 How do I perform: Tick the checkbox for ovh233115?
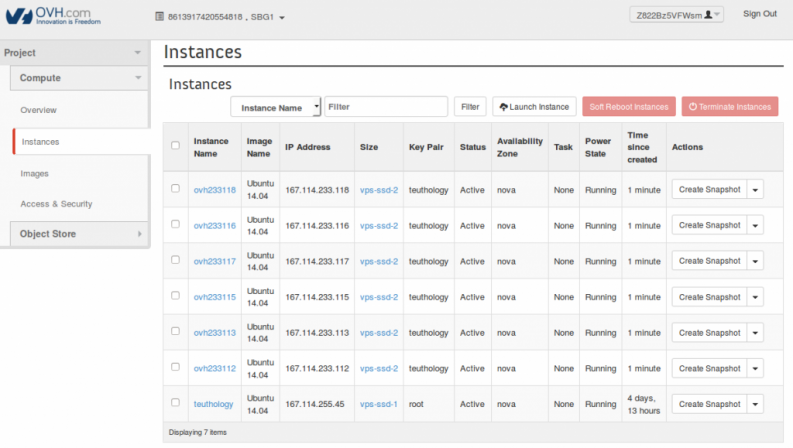click(176, 296)
